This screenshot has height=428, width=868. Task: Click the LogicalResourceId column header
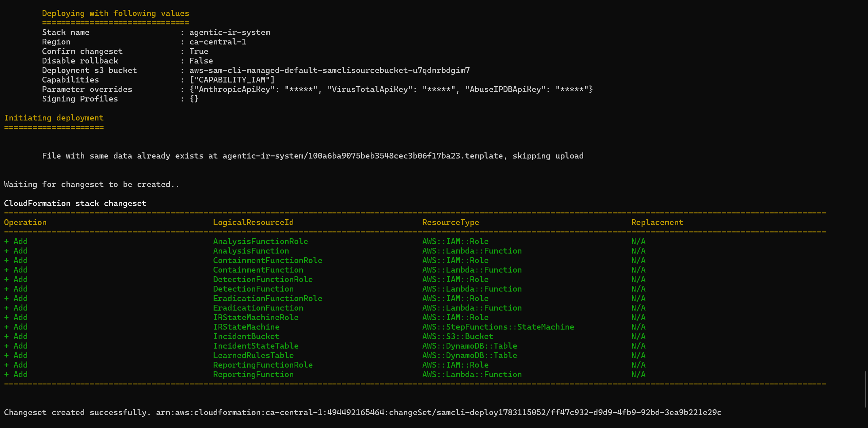pos(253,222)
